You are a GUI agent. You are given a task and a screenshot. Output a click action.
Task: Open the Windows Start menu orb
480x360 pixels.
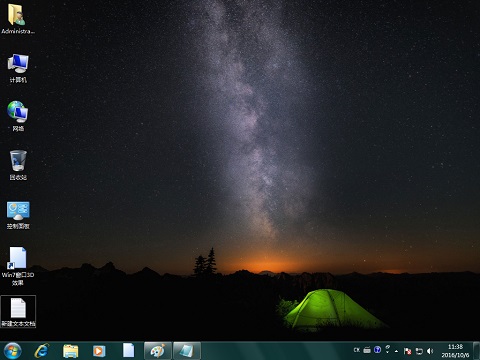coord(13,351)
